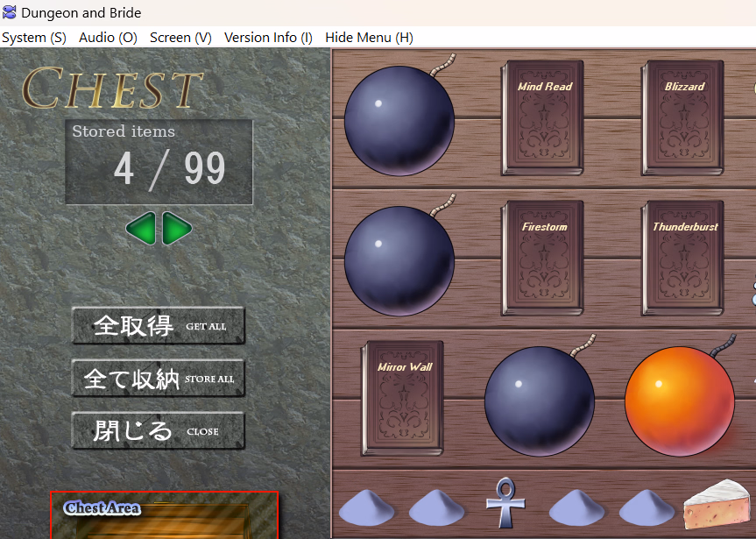The height and width of the screenshot is (539, 756).
Task: Go to previous chest page arrow
Action: tap(140, 229)
